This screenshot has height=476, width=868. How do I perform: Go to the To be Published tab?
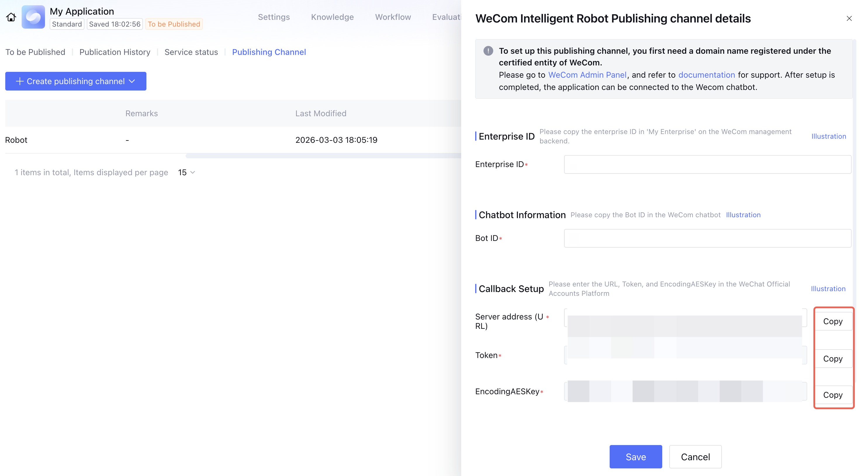pos(35,52)
